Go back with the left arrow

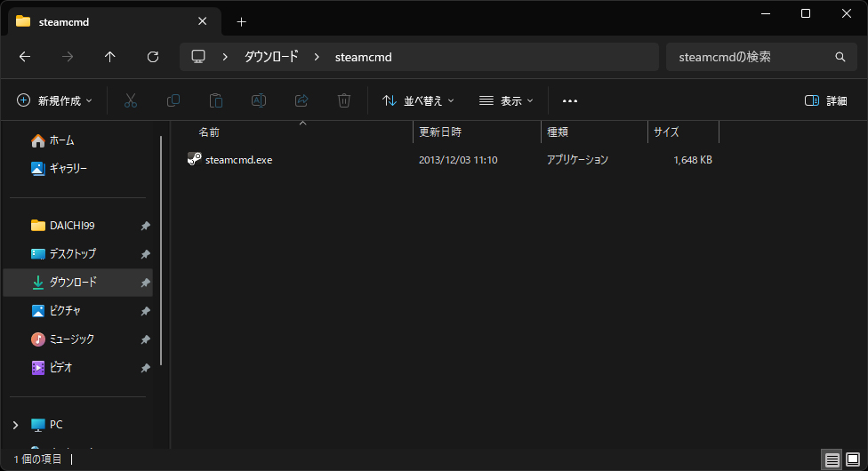pyautogui.click(x=25, y=57)
